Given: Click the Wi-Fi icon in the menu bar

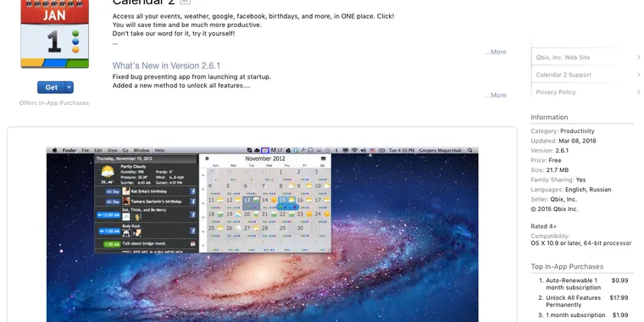Looking at the screenshot, I should (354, 150).
